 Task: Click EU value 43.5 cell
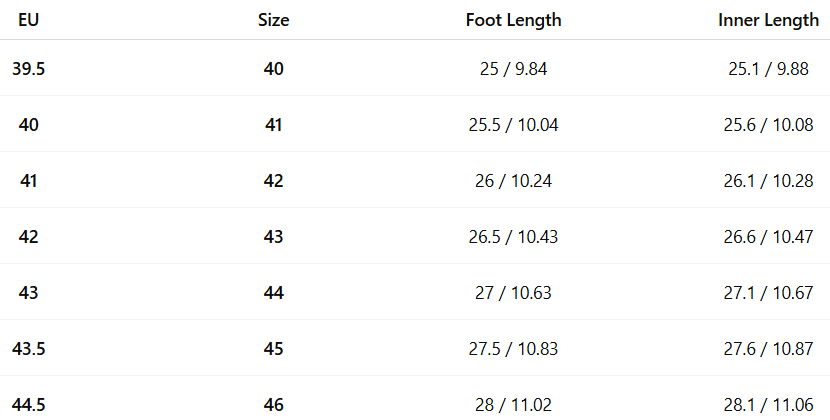pos(29,349)
